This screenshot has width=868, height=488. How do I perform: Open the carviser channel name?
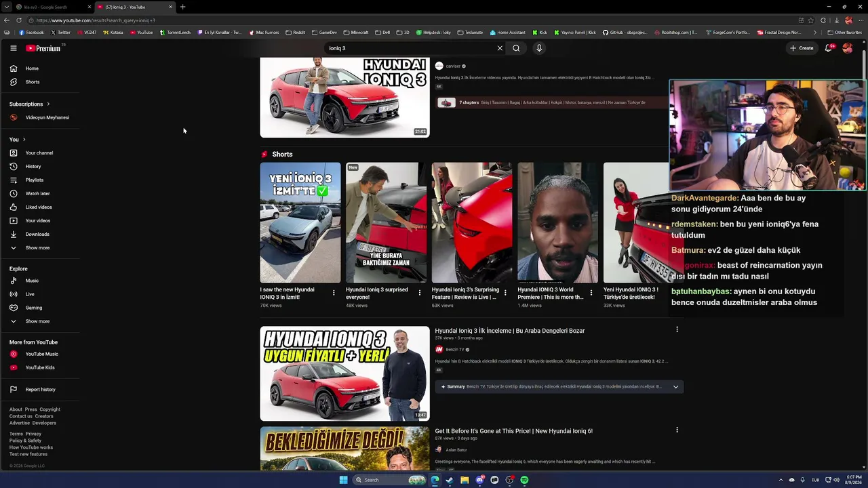(x=453, y=66)
